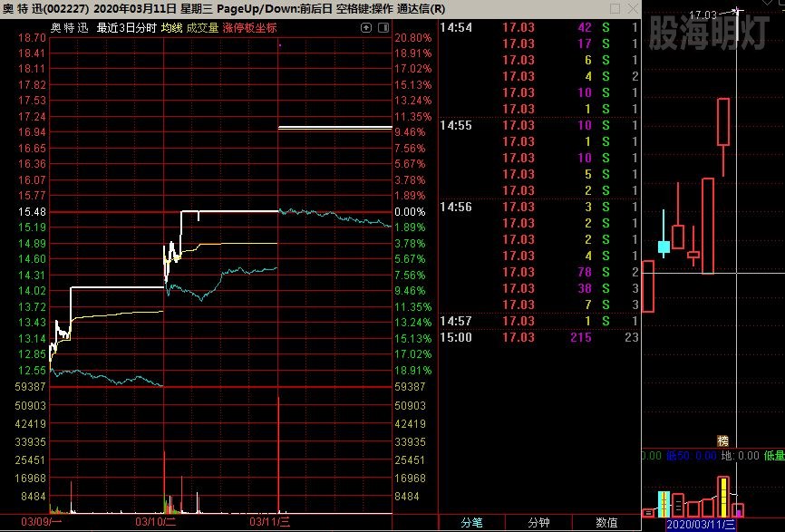Click the 地: 0.00 indicator value
The height and width of the screenshot is (532, 785).
(x=741, y=456)
